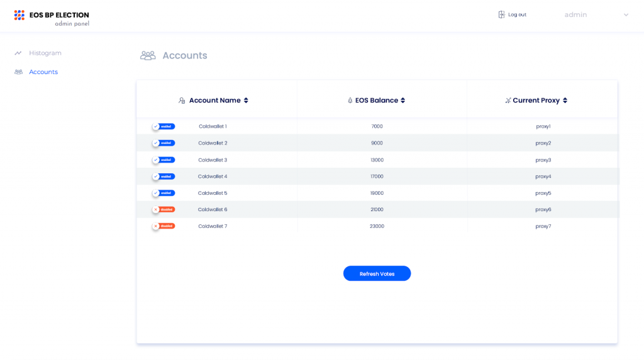Click the Accounts people icon in sidebar
644x360 pixels.
tap(18, 72)
